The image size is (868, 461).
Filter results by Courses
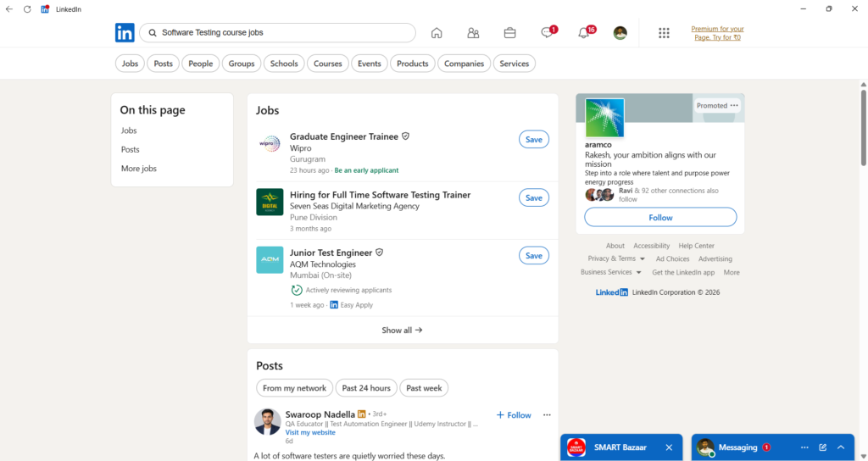[328, 64]
